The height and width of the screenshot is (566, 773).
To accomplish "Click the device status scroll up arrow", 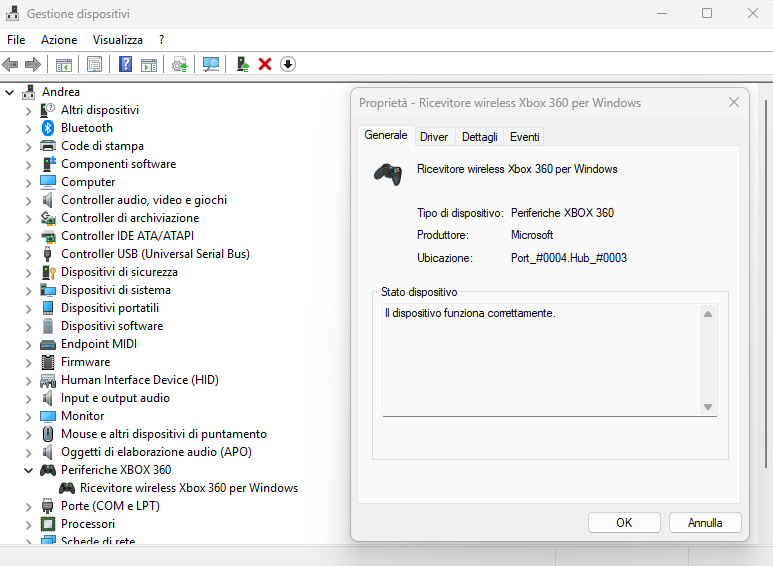I will click(x=708, y=314).
